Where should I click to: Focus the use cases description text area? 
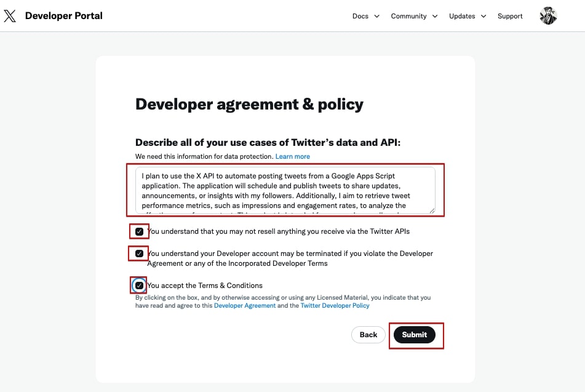(285, 190)
